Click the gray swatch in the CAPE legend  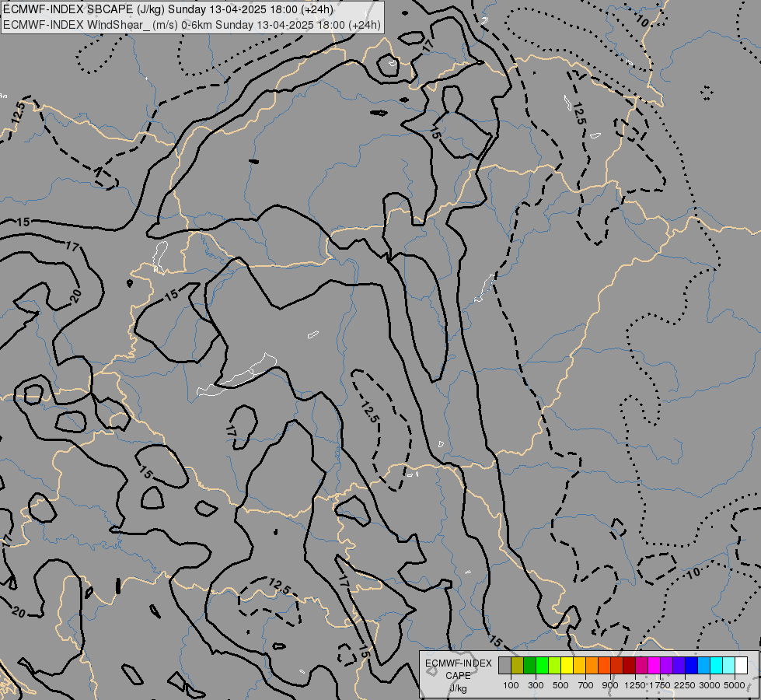coord(504,665)
